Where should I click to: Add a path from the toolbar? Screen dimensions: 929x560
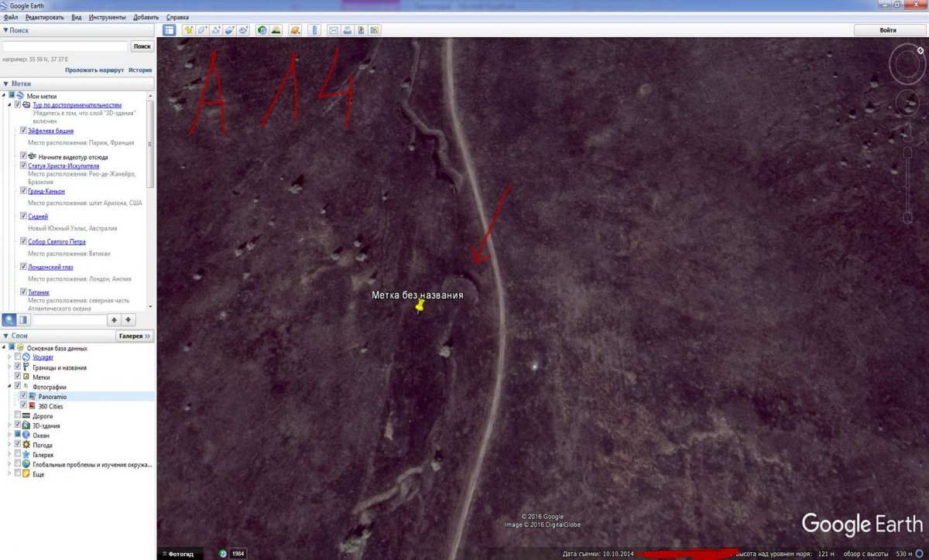[216, 30]
